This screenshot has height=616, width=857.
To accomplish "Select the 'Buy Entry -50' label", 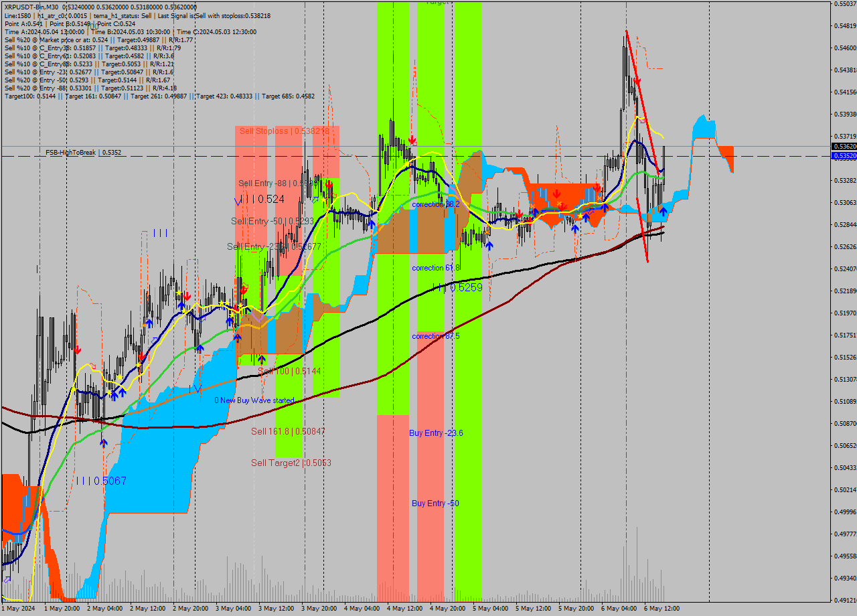I will pos(435,503).
